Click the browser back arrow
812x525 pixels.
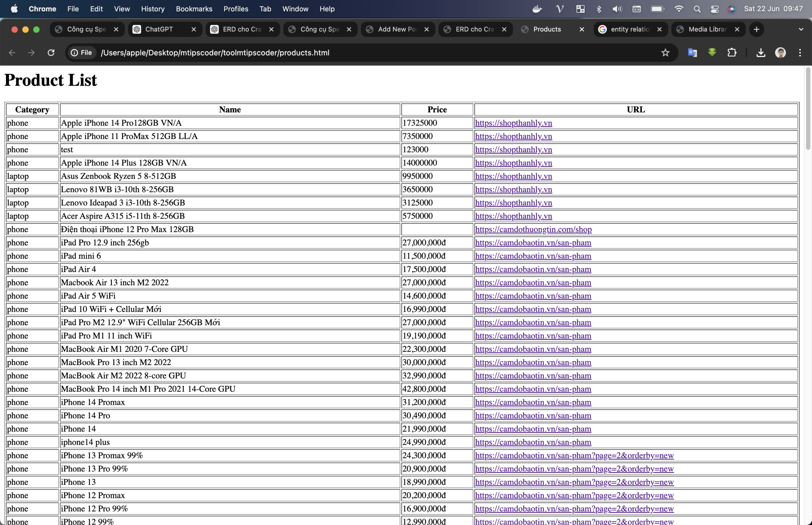pyautogui.click(x=12, y=53)
